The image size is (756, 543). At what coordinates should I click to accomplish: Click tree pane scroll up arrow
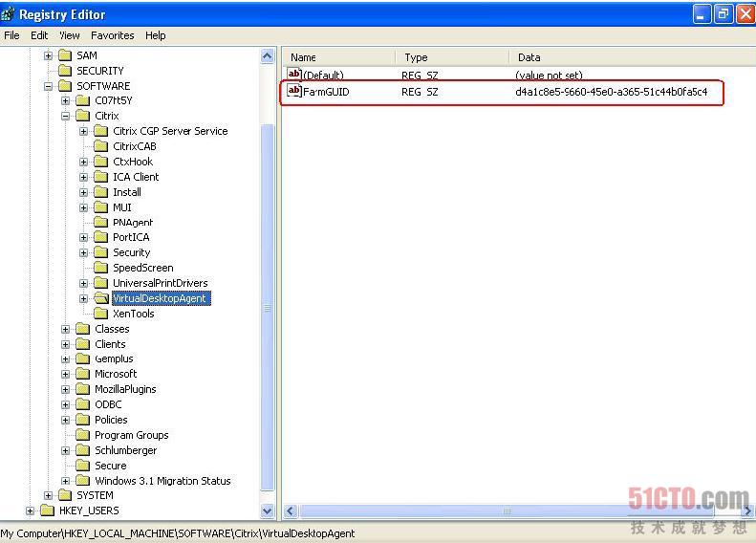click(267, 56)
